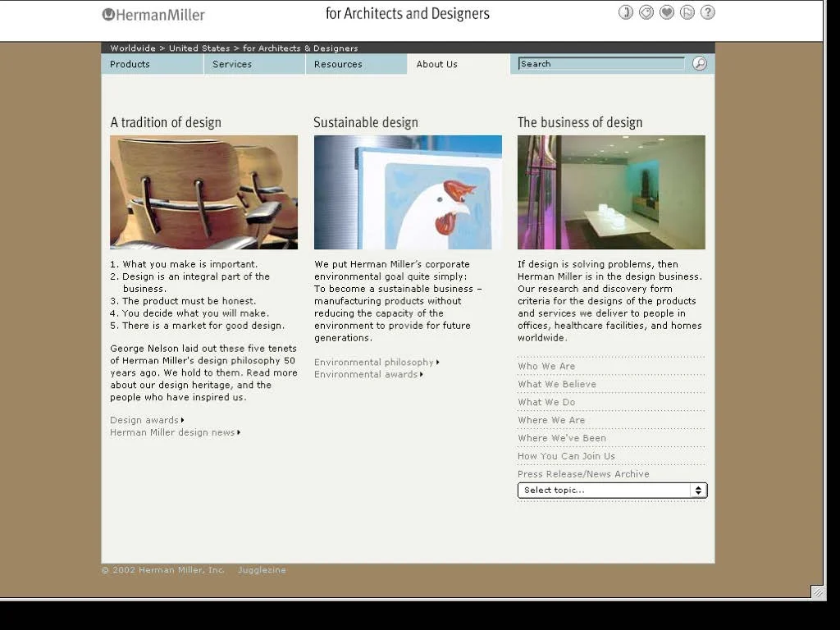The width and height of the screenshot is (840, 630).
Task: Click The business of design heading
Action: [580, 123]
